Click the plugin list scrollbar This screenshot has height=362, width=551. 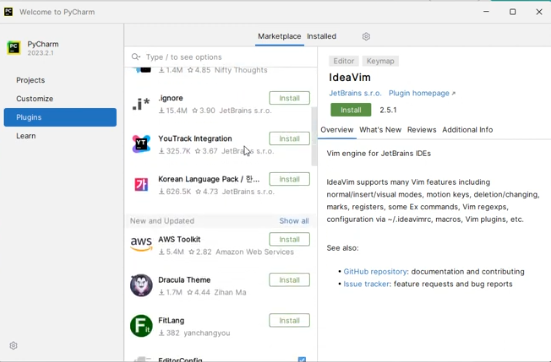314,136
